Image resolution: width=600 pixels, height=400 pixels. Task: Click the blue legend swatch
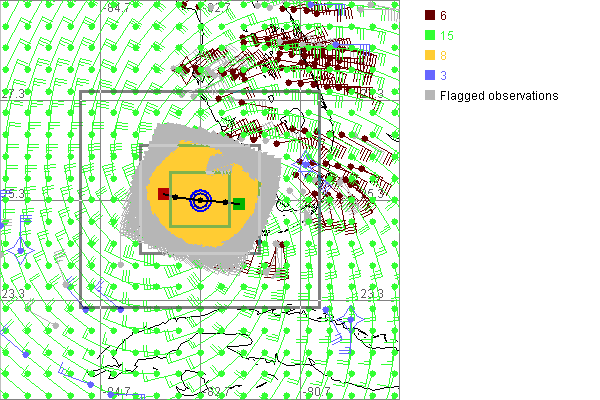tap(429, 76)
